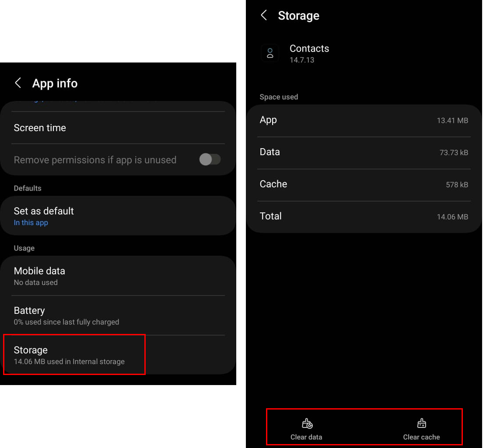This screenshot has height=448, width=483.
Task: Go back from App info screen
Action: click(18, 83)
